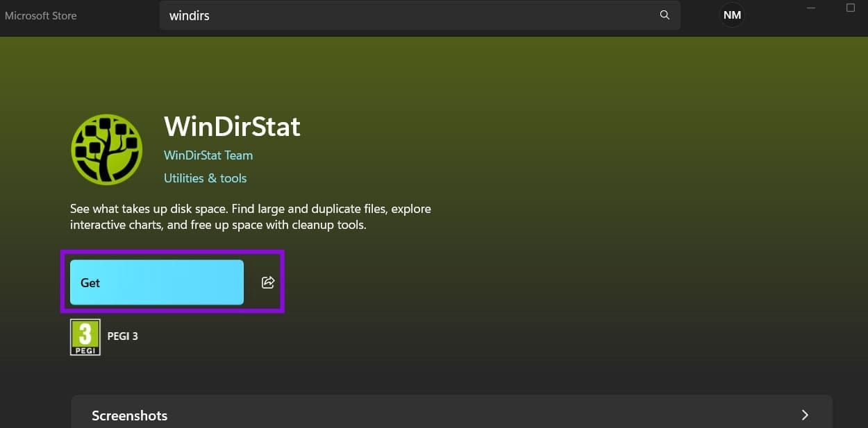
Task: Open the WinDirStat Team publisher link
Action: pyautogui.click(x=208, y=155)
